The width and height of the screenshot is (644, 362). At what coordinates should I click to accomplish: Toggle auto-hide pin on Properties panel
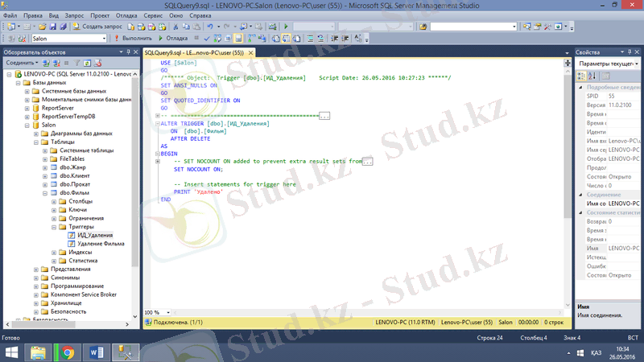point(630,52)
